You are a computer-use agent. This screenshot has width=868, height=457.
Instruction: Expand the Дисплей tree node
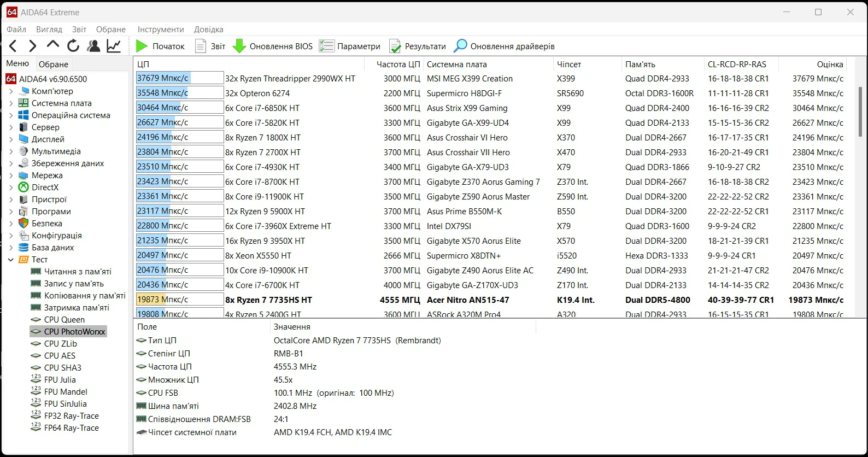pos(11,139)
